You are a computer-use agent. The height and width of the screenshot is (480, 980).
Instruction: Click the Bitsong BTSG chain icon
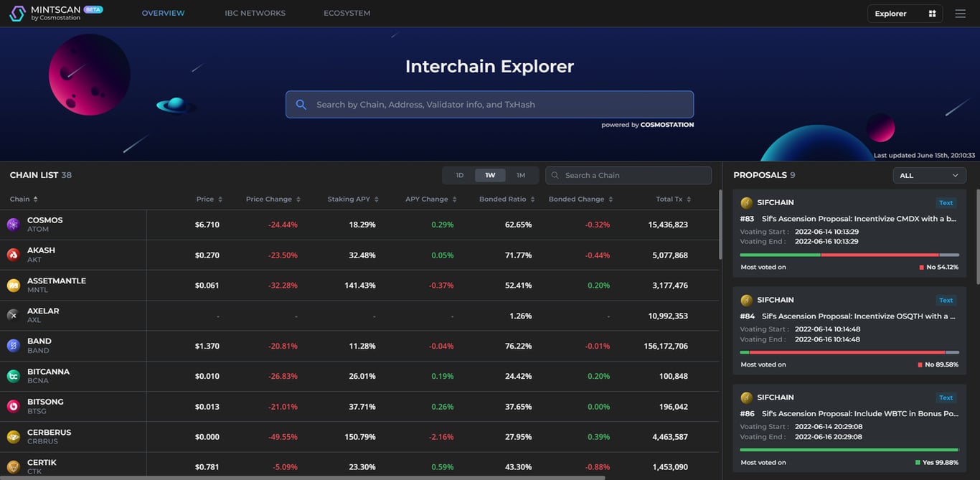[13, 406]
